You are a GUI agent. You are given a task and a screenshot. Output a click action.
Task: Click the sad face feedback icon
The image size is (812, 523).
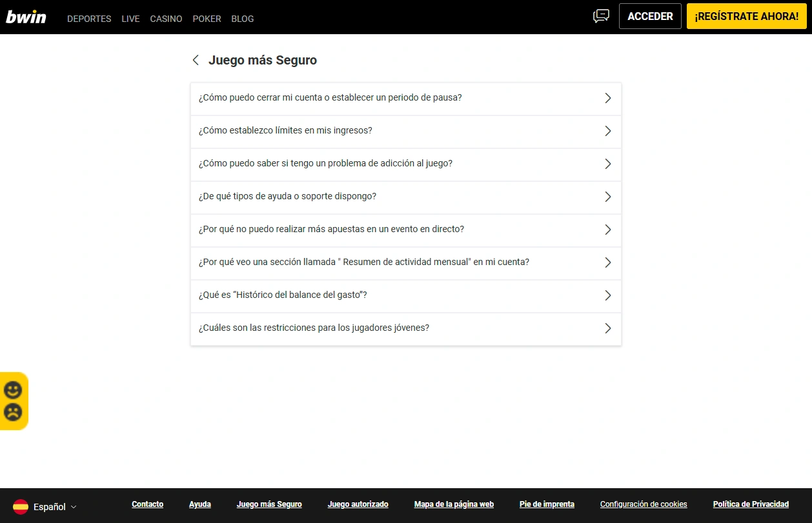13,411
